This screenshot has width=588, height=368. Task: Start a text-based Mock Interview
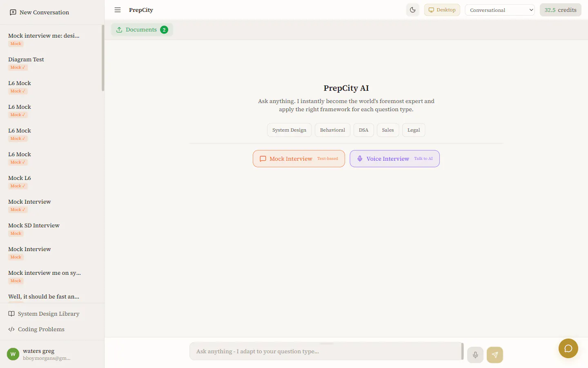point(299,159)
